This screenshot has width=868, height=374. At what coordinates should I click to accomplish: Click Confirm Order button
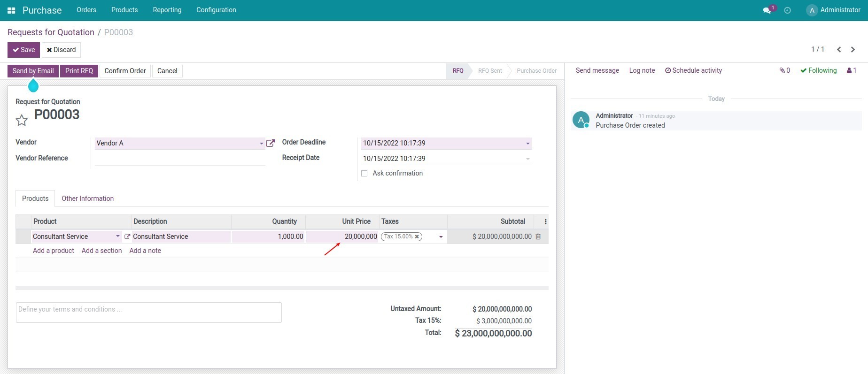tap(125, 71)
